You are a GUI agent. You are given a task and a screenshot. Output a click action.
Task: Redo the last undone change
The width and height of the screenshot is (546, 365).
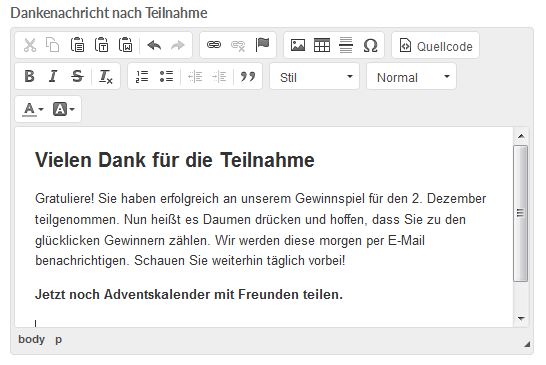178,45
